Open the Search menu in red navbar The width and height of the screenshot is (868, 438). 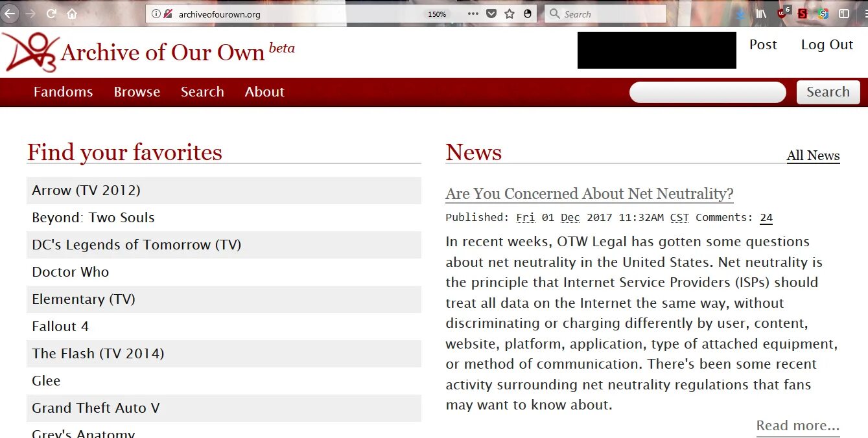(202, 92)
